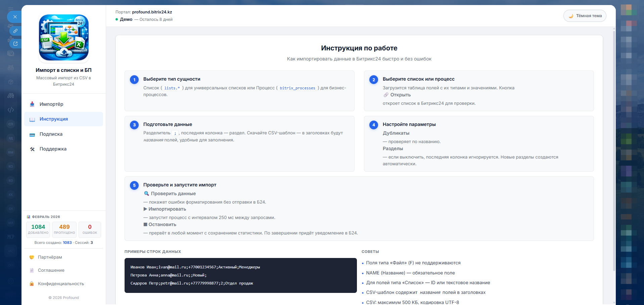This screenshot has height=305, width=644.
Task: Click the tools icon beside Поддержка
Action: coord(32,149)
